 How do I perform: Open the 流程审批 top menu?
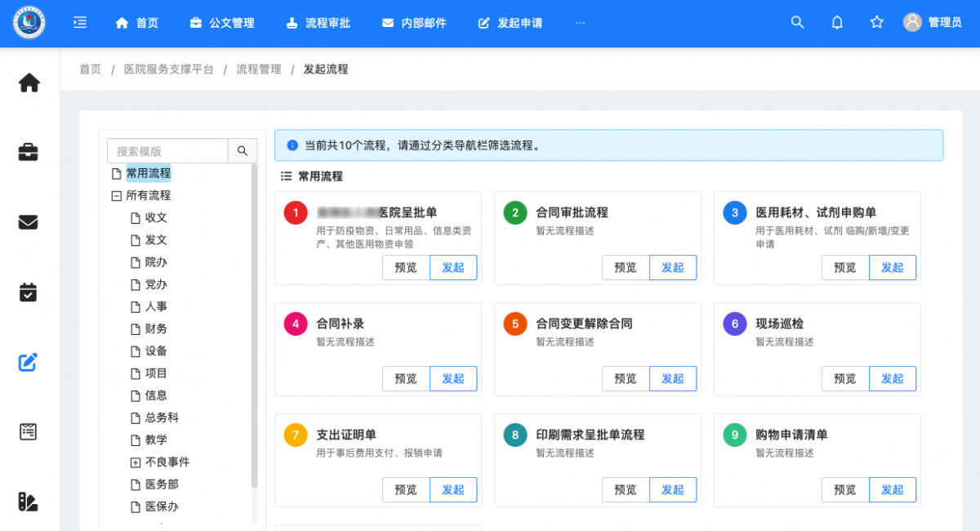tap(318, 23)
